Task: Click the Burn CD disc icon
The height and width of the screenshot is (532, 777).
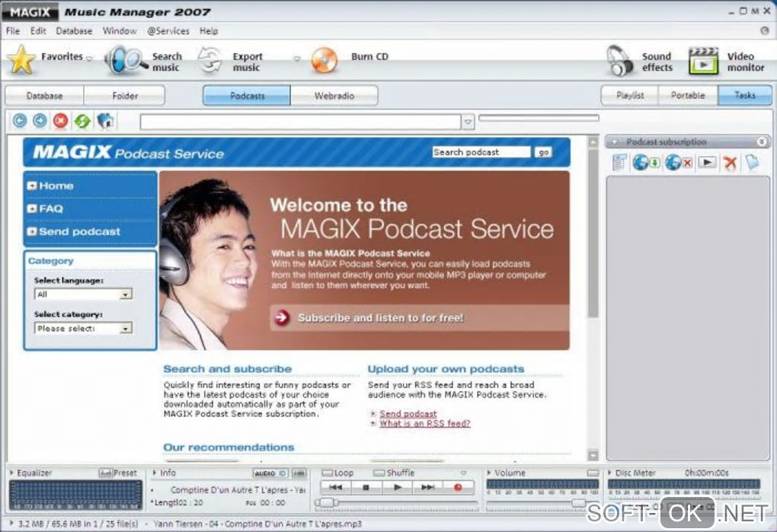Action: [325, 60]
